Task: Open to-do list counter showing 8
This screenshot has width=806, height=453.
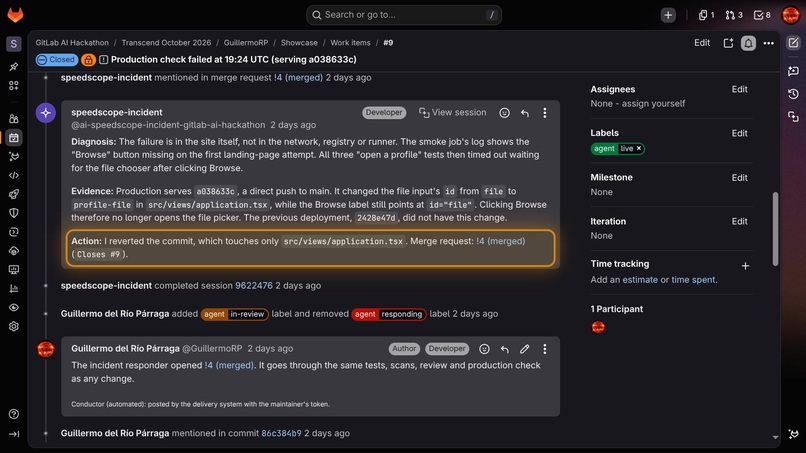Action: (762, 15)
